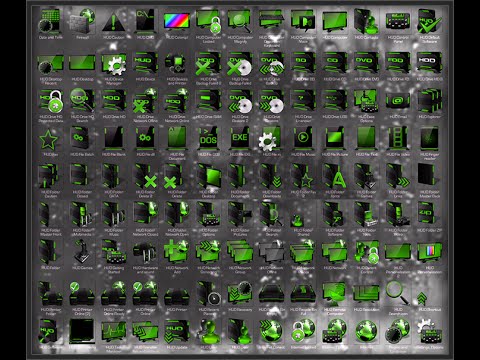Select the HUD Folder Delete 2 icon

click(145, 176)
